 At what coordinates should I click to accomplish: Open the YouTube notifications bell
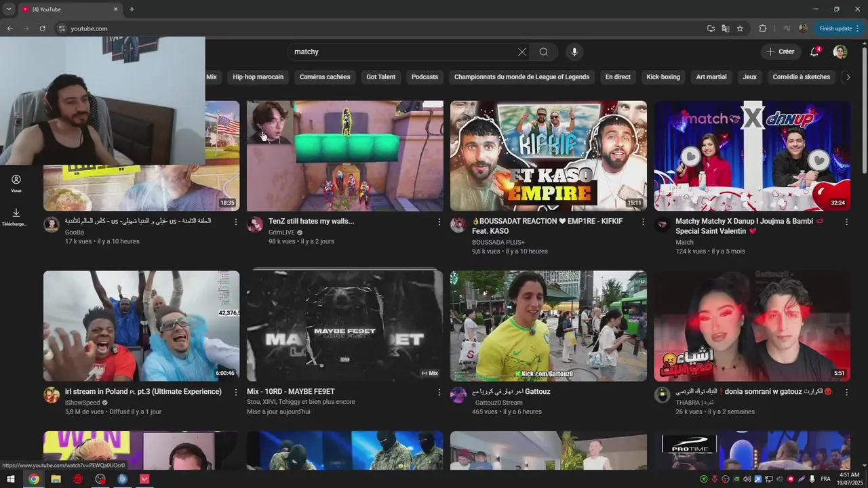814,52
